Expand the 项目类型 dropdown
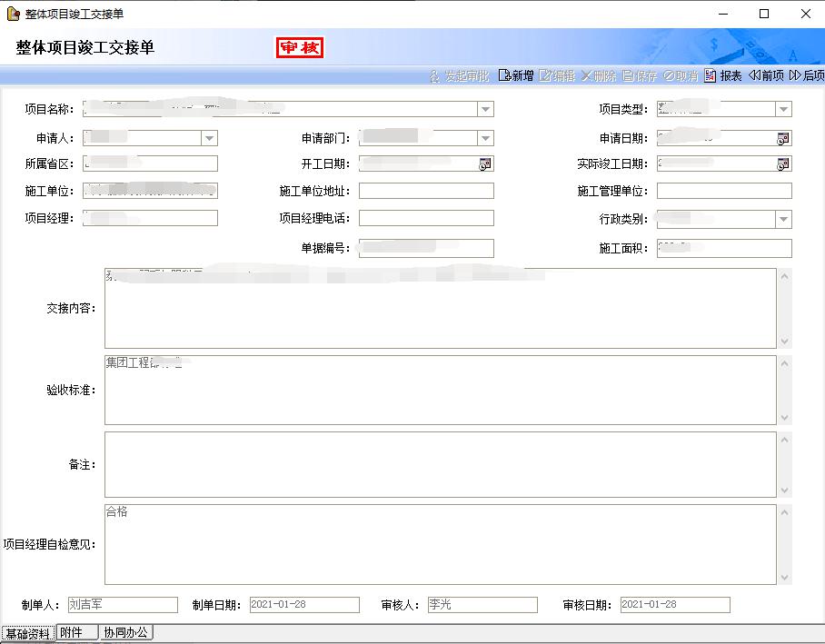Image resolution: width=825 pixels, height=644 pixels. click(x=783, y=110)
